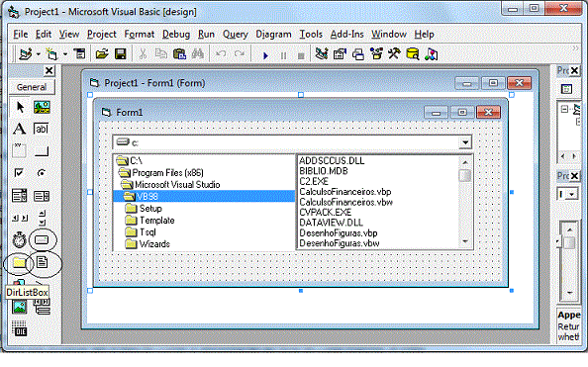The height and width of the screenshot is (367, 588).
Task: Click the file list scrollbar down arrow
Action: (465, 241)
